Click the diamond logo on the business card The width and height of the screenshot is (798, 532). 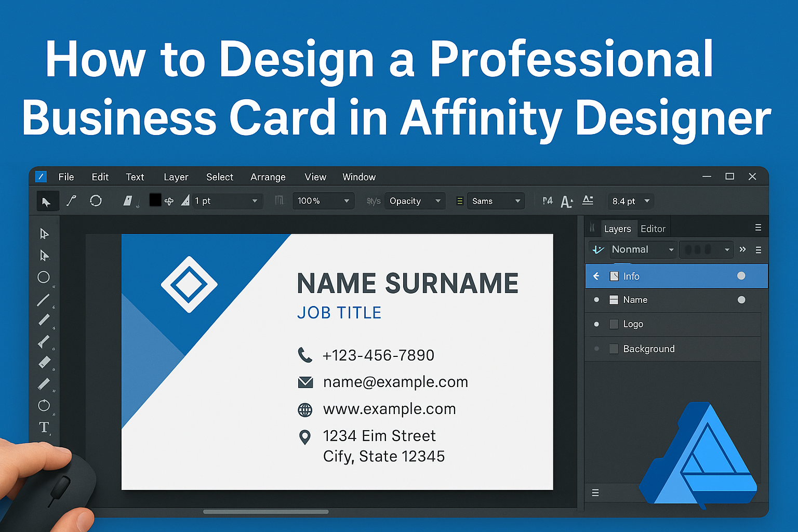[x=189, y=284]
